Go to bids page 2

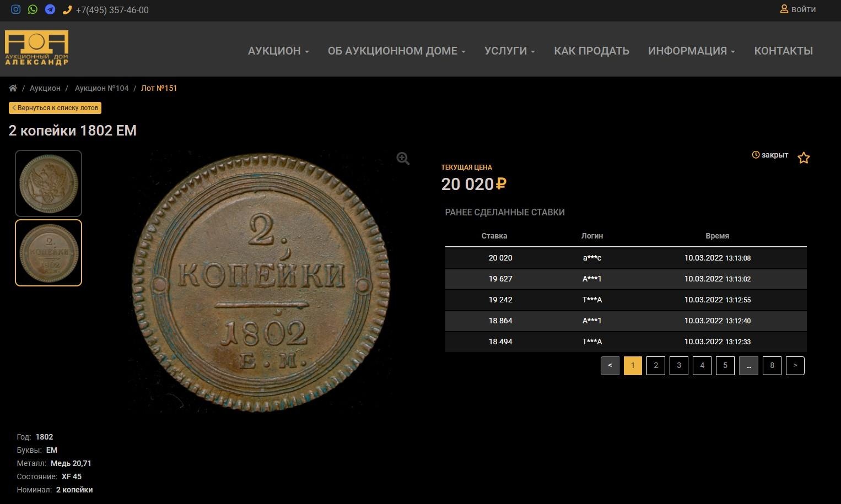click(x=655, y=365)
